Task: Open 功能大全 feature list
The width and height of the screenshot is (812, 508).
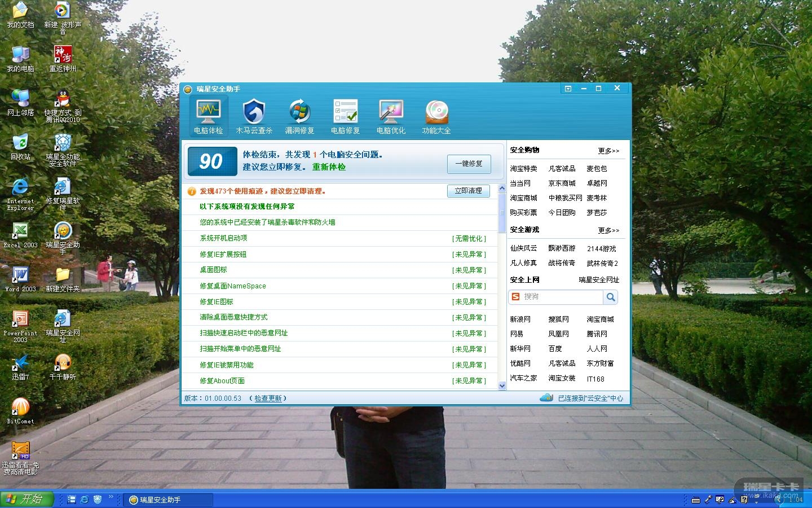Action: point(436,116)
